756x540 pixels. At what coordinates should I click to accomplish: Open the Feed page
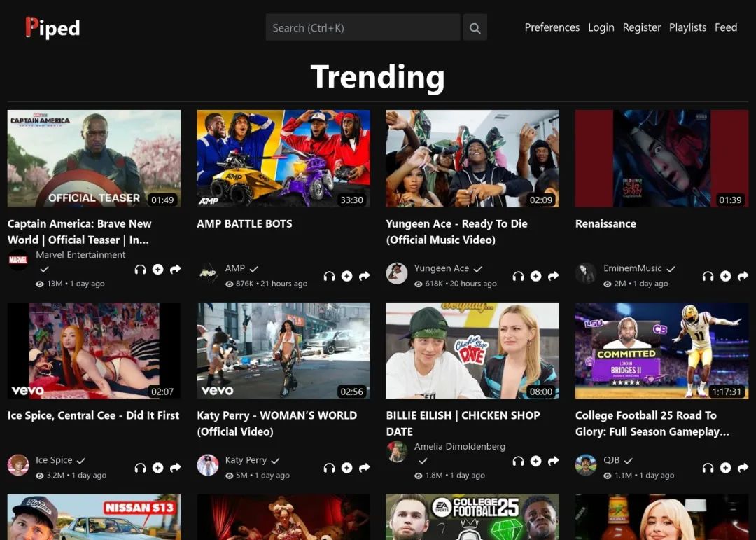[726, 27]
